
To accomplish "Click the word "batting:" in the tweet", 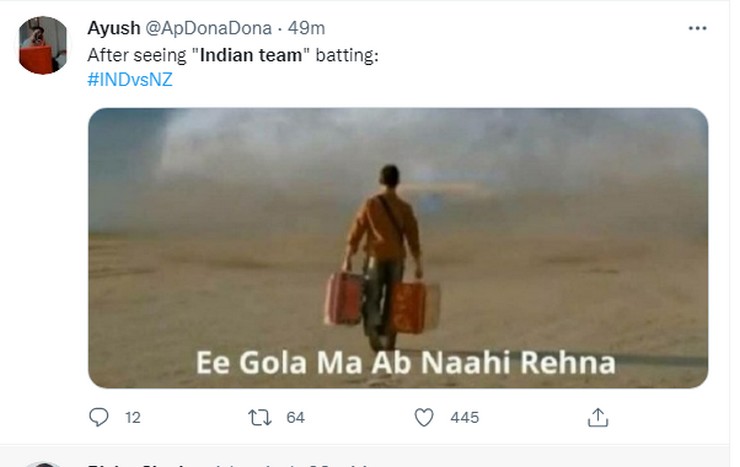I will [x=347, y=56].
